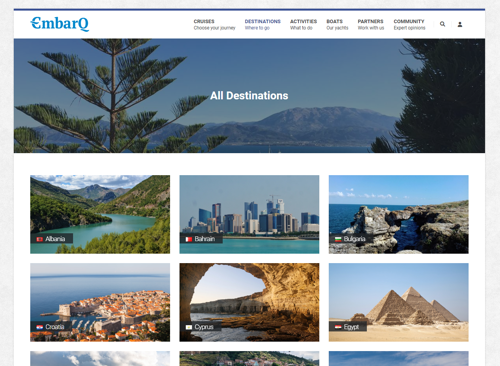Image resolution: width=500 pixels, height=366 pixels.
Task: Click the Egypt flag icon
Action: pyautogui.click(x=338, y=327)
